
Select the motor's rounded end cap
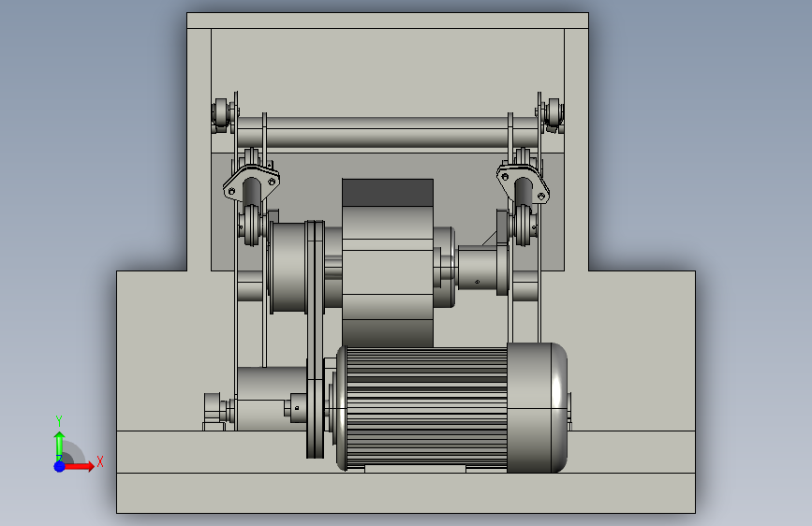[537, 407]
